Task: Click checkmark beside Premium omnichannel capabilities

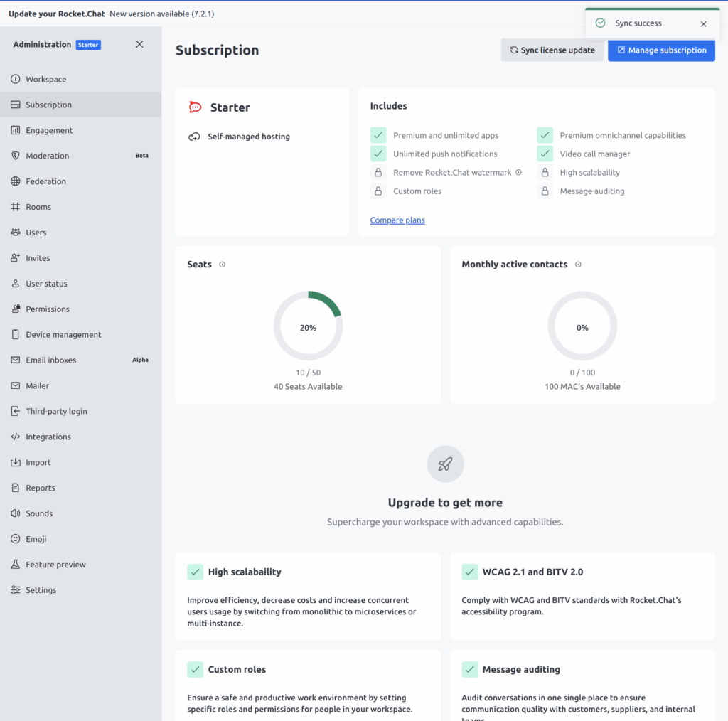Action: point(545,135)
